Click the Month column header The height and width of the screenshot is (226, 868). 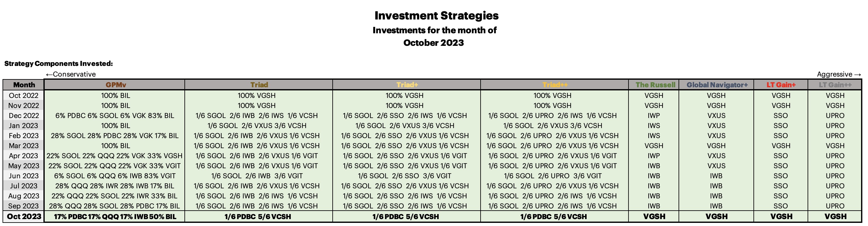pyautogui.click(x=24, y=85)
